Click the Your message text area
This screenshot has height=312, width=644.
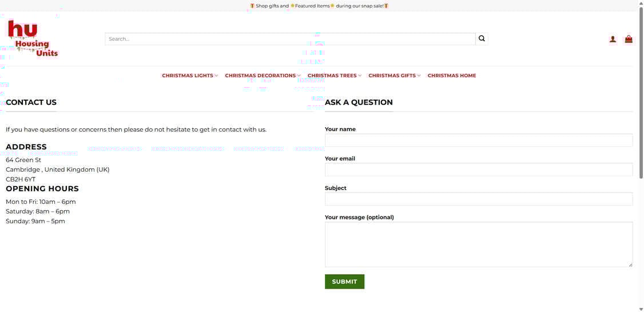pos(479,244)
